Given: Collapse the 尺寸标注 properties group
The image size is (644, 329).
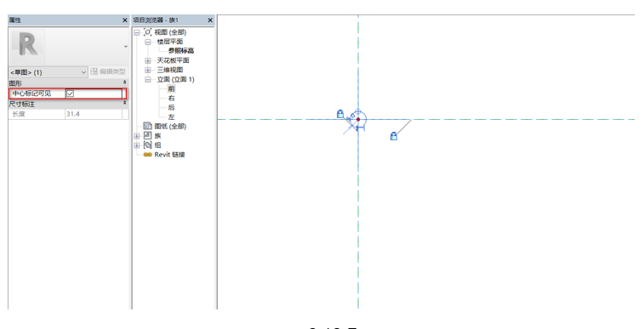Looking at the screenshot, I should coord(125,104).
